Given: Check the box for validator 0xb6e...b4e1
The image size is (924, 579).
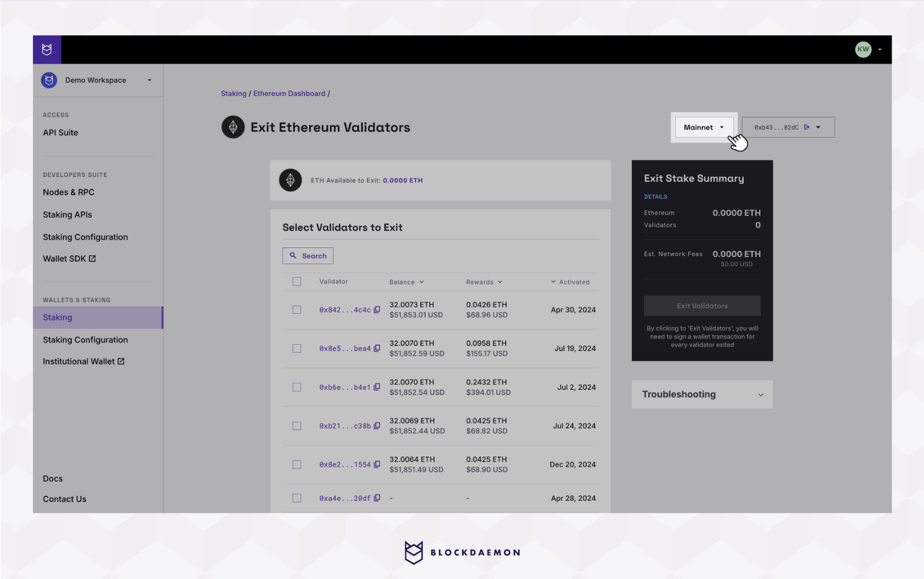Looking at the screenshot, I should [297, 387].
